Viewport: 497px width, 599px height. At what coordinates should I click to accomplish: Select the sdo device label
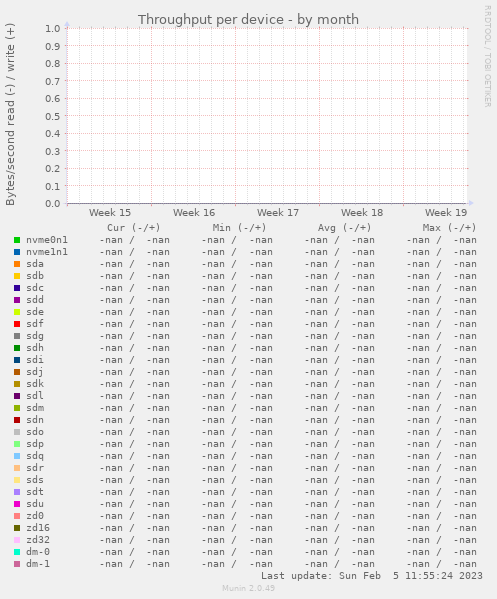[35, 432]
